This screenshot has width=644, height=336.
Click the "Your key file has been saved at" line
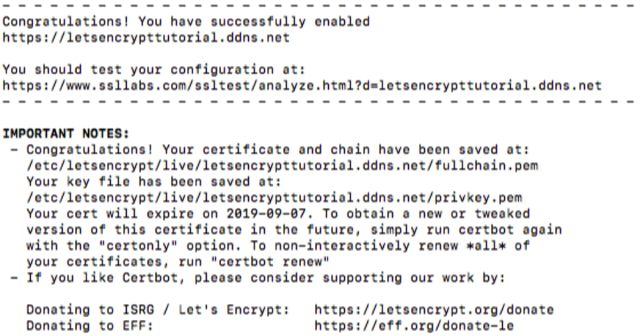[154, 183]
